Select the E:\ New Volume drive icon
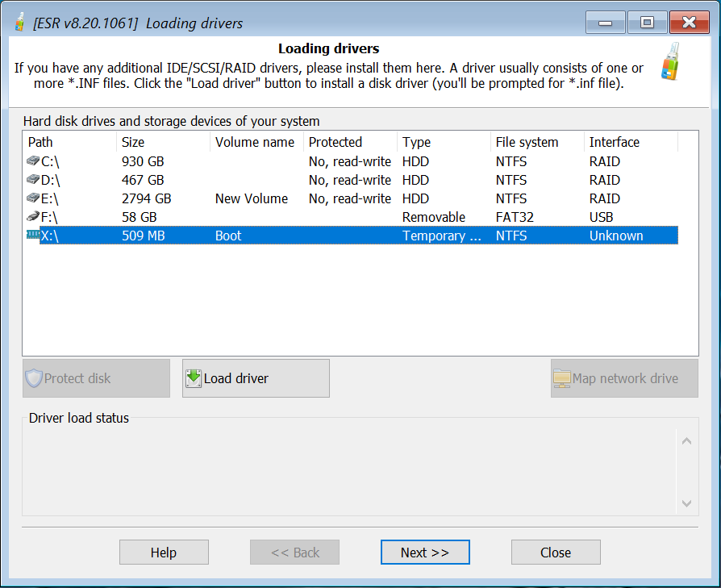The height and width of the screenshot is (588, 721). pyautogui.click(x=33, y=198)
